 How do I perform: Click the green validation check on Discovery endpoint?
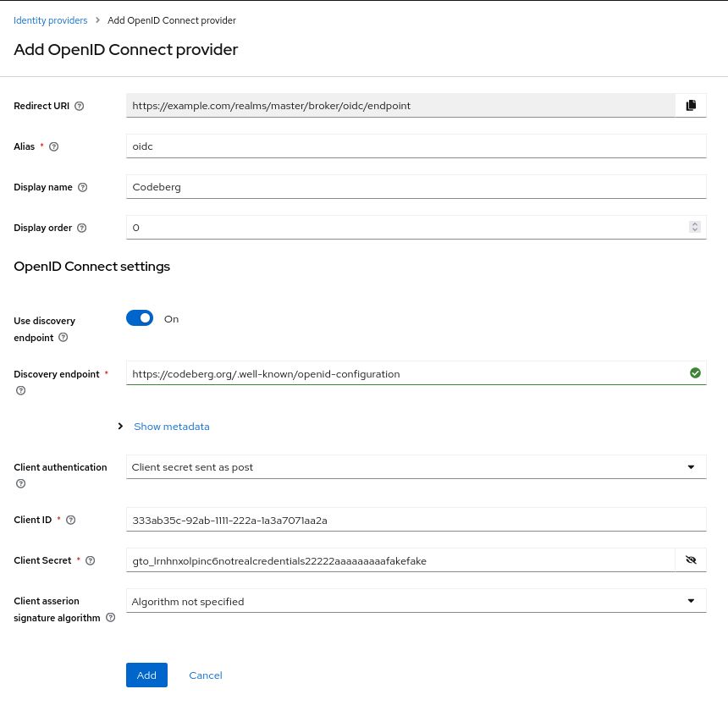tap(695, 372)
